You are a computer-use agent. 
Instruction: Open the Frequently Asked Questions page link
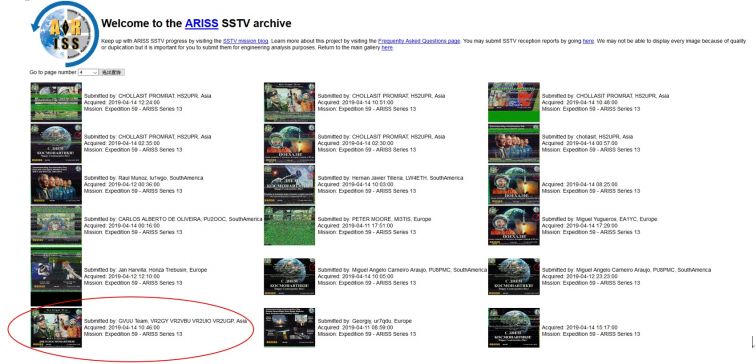[419, 41]
